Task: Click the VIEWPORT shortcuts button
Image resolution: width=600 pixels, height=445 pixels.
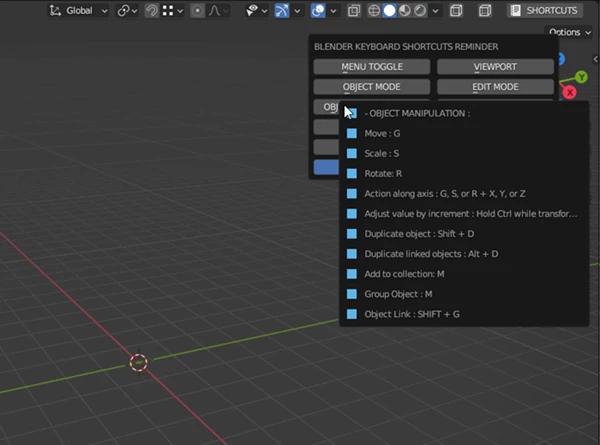Action: click(x=495, y=67)
